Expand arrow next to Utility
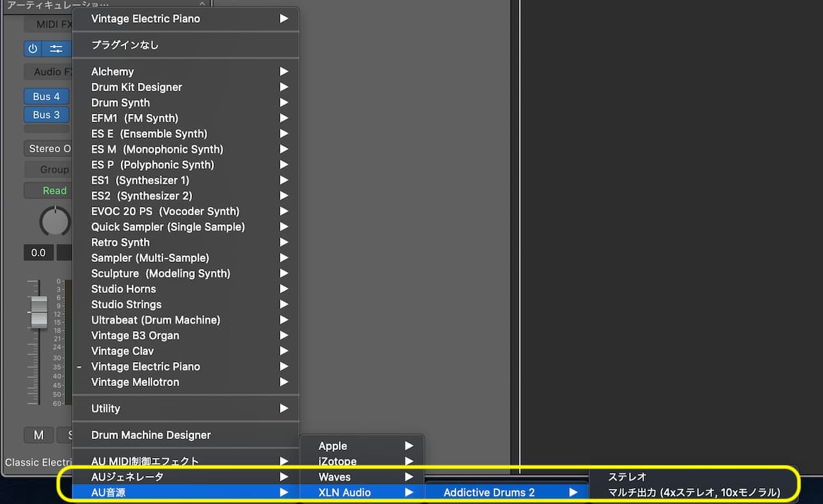This screenshot has width=823, height=504. 284,409
